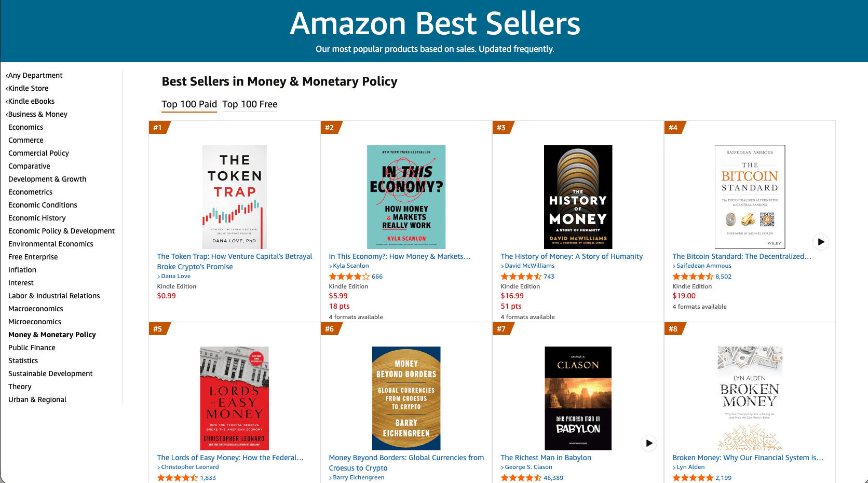
Task: Go back to Any Department
Action: pos(34,75)
